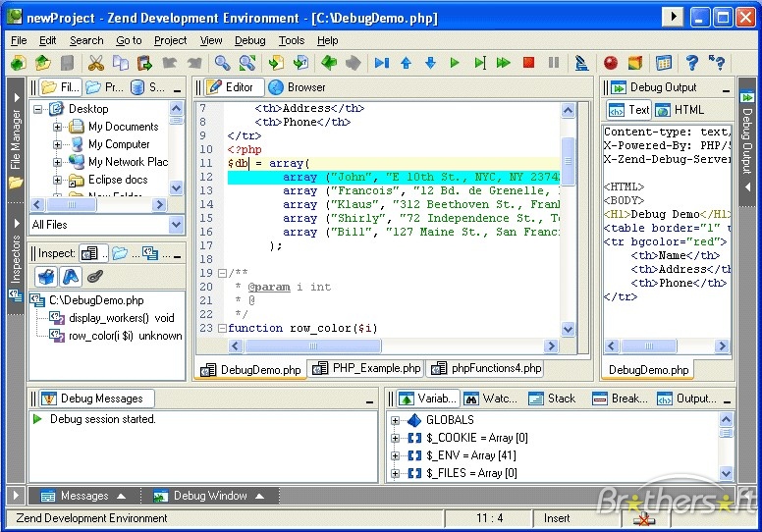Screen dimensions: 762x532
Task: Click the red ball breakpoint icon
Action: (611, 63)
